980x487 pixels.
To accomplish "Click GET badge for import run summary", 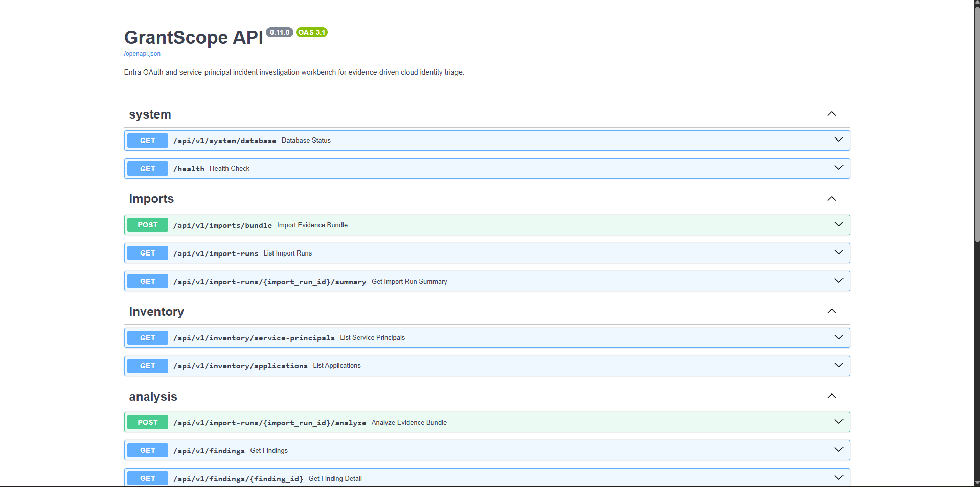I will point(148,281).
